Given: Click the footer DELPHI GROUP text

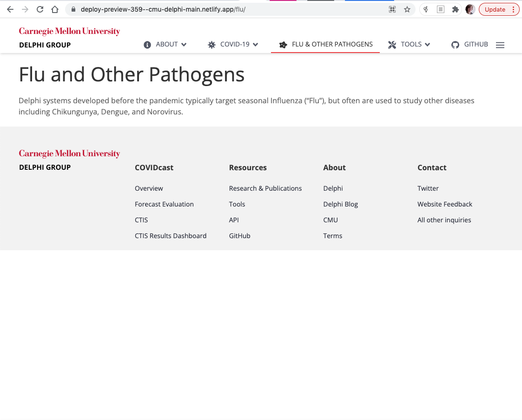Looking at the screenshot, I should pyautogui.click(x=45, y=167).
